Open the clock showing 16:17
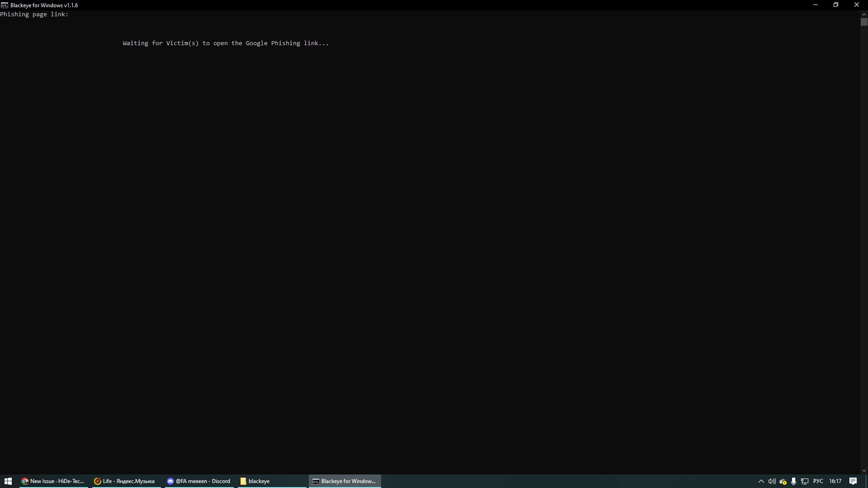The width and height of the screenshot is (868, 488). (835, 481)
